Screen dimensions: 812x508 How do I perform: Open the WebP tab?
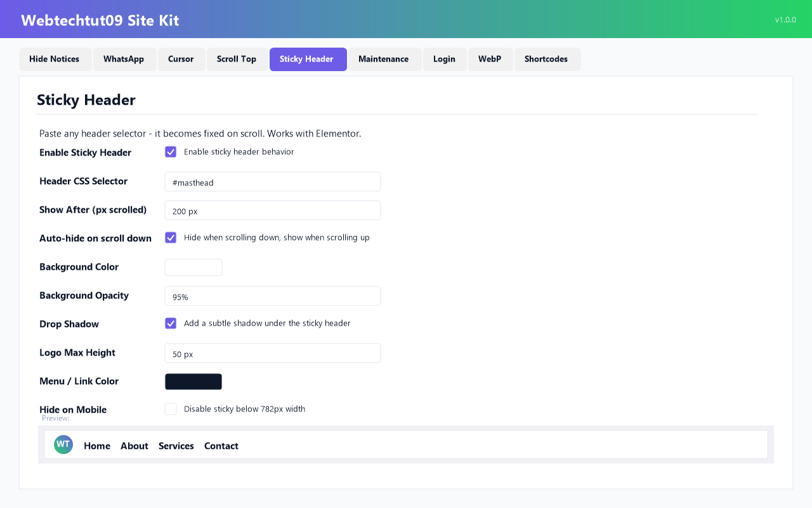coord(490,59)
